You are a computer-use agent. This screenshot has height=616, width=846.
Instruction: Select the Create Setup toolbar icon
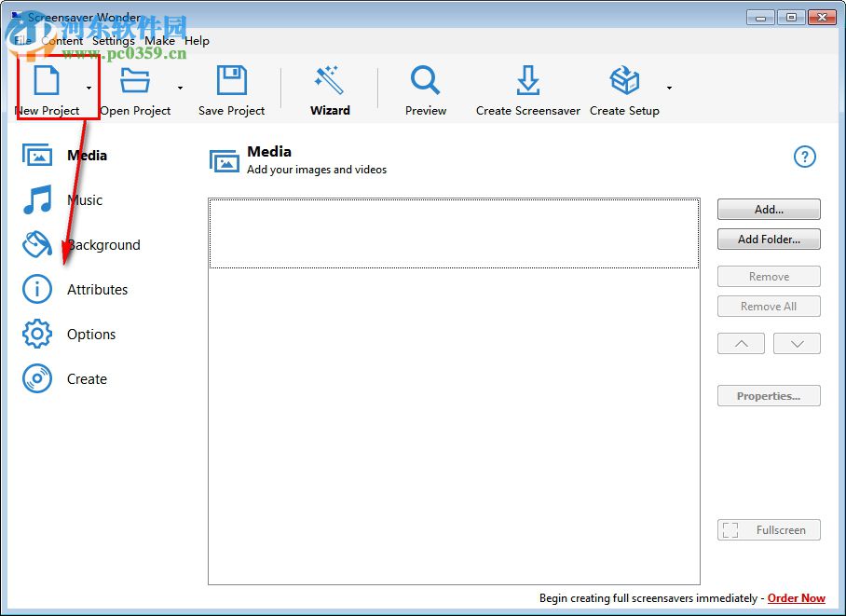point(623,82)
